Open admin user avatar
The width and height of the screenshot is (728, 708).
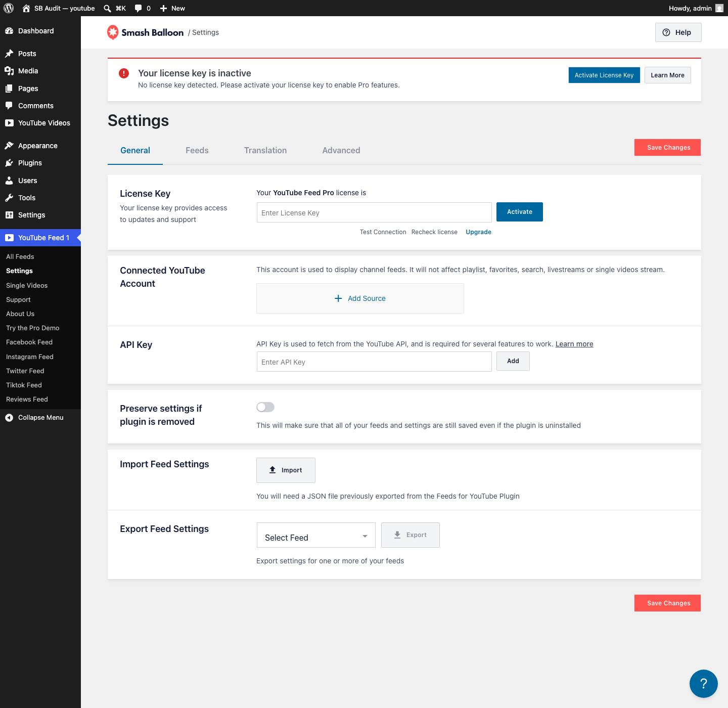(x=719, y=8)
